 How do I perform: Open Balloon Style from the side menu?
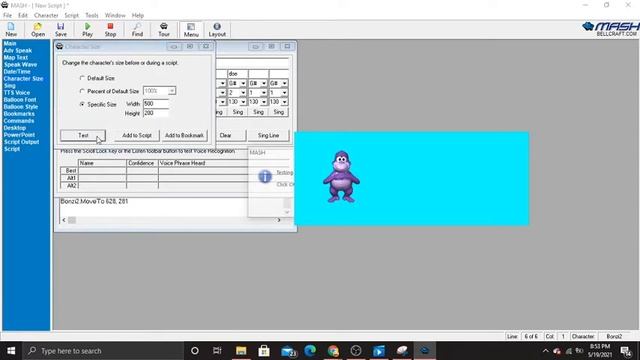(x=21, y=107)
